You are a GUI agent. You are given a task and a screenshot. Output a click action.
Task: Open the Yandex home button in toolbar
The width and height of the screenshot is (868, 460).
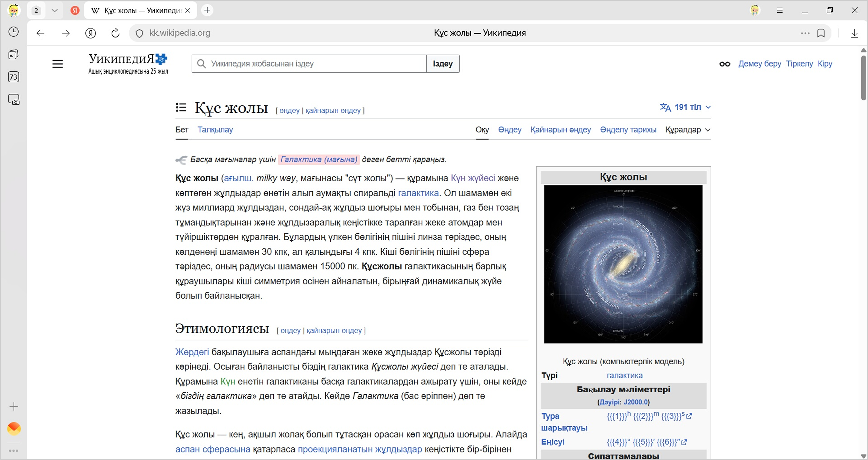click(90, 33)
